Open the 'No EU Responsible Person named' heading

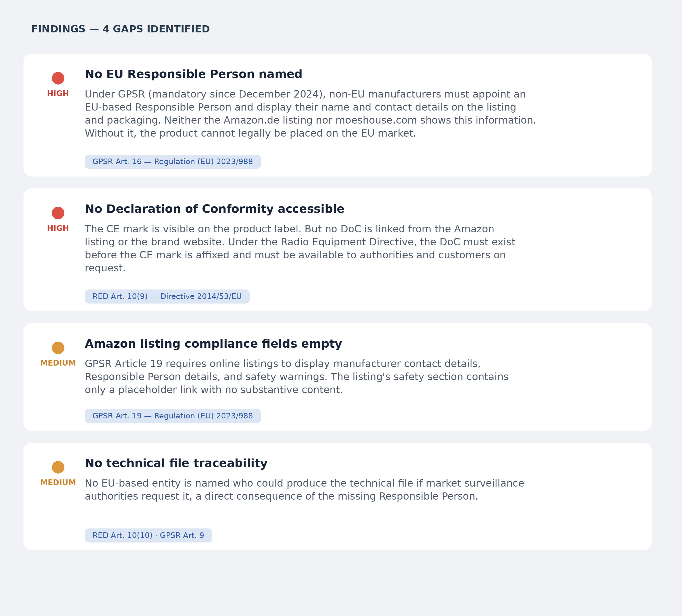(193, 74)
